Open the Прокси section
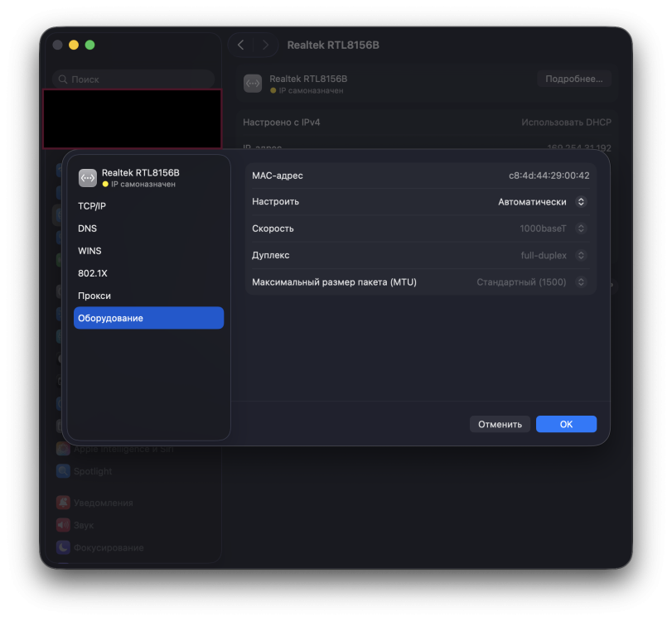Screen dimensions: 672x621 pos(94,296)
